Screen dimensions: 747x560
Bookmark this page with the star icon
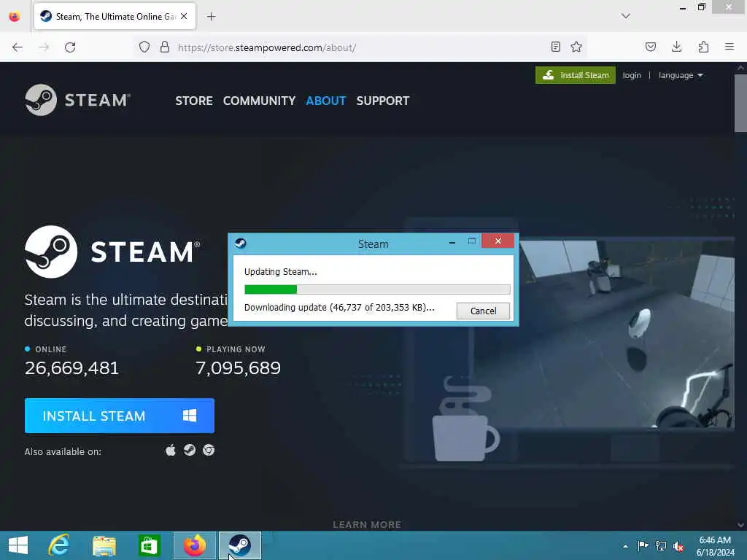coord(576,47)
